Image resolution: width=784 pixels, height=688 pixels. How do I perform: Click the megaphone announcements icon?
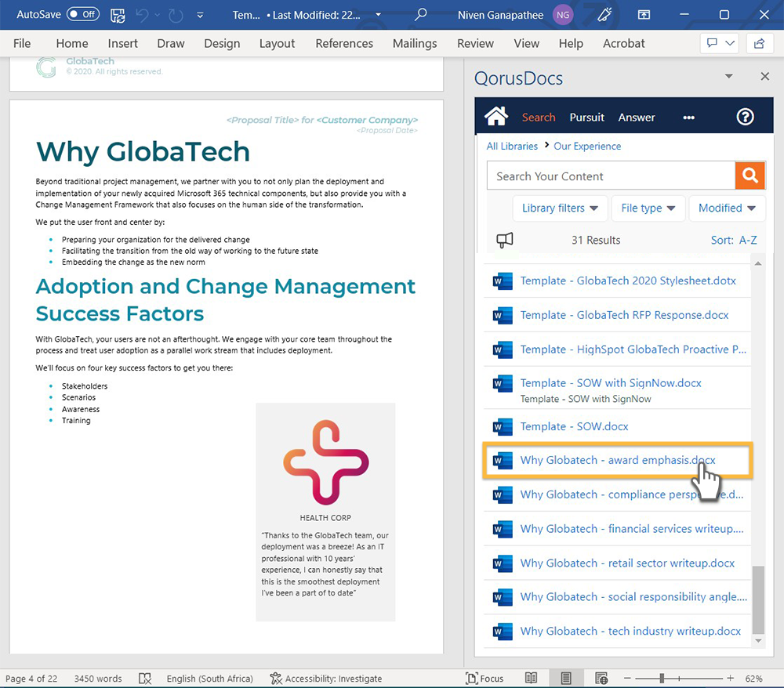tap(505, 240)
